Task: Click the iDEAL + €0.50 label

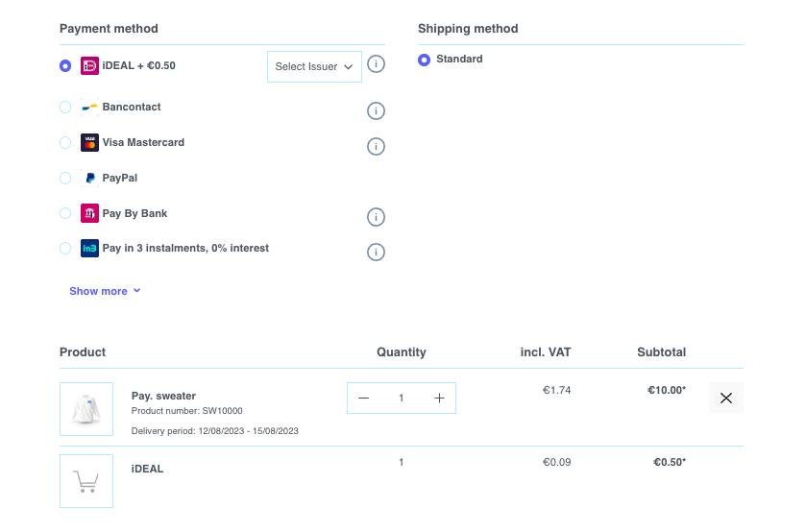Action: 138,65
